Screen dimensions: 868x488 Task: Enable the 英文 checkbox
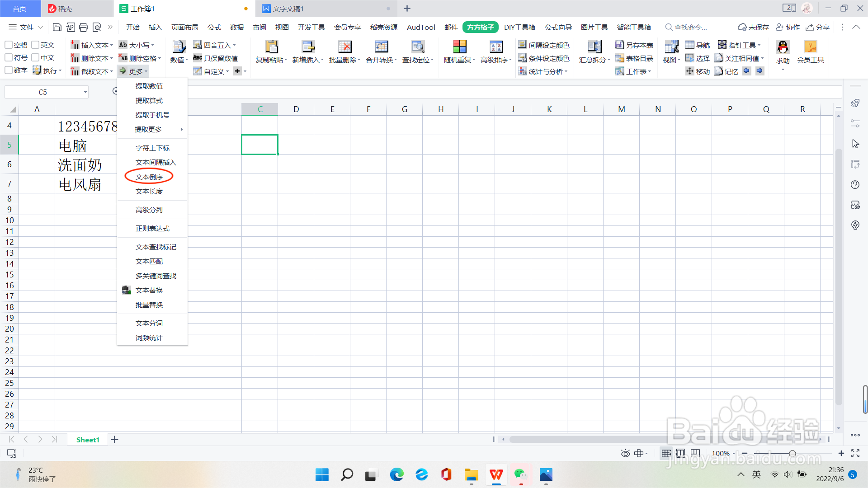point(35,45)
